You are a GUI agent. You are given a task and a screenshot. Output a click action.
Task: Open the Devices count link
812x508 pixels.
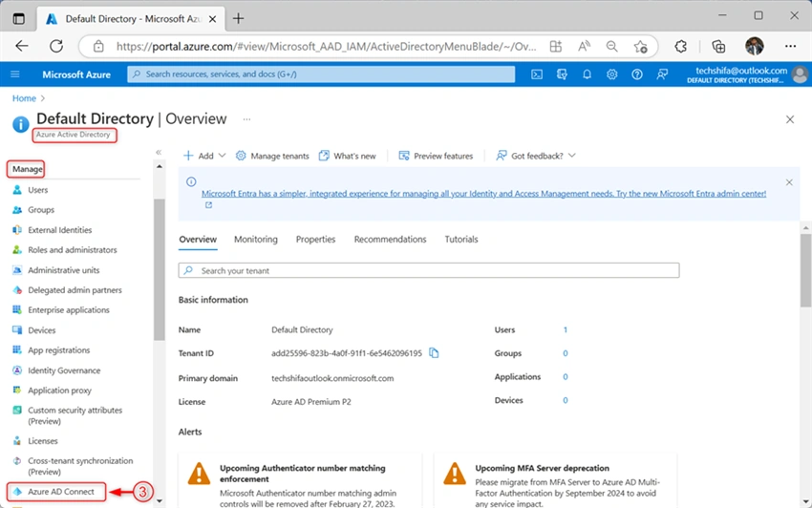pyautogui.click(x=566, y=400)
